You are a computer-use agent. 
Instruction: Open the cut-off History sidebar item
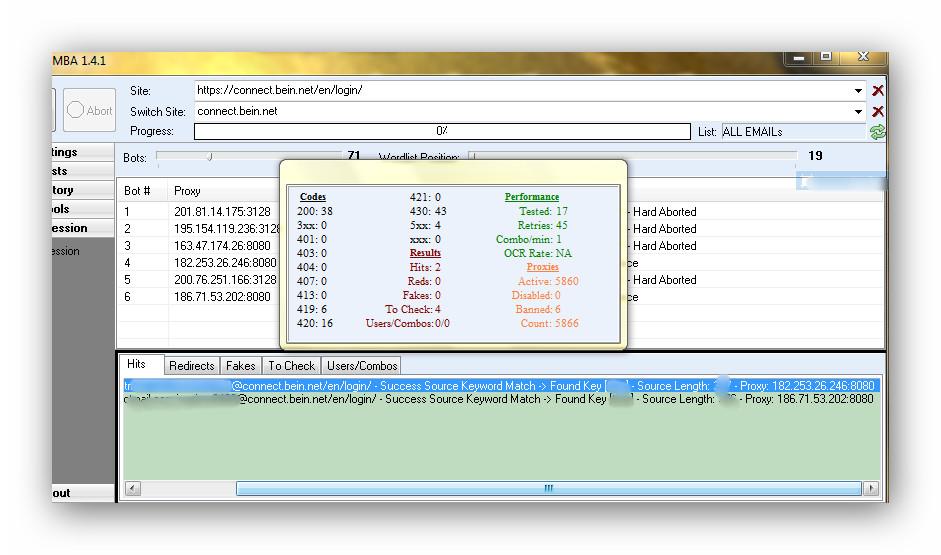pyautogui.click(x=83, y=190)
